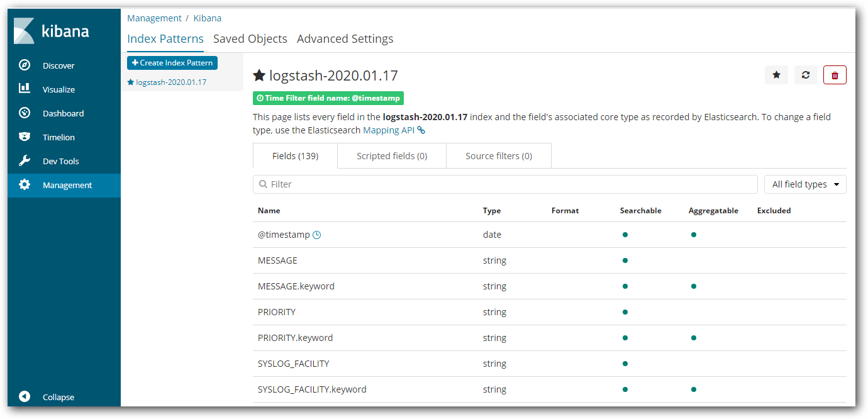Click the Time Filter field name badge
The width and height of the screenshot is (868, 419).
pos(328,98)
